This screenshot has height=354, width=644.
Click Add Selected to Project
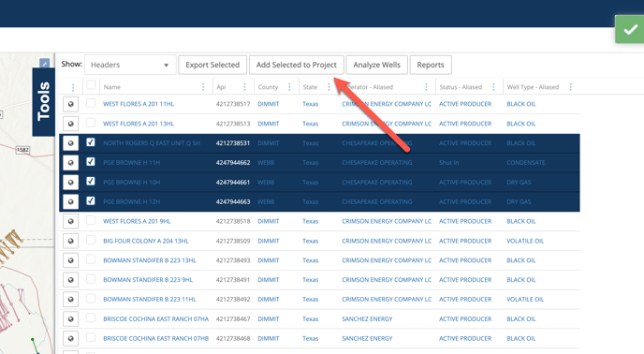pyautogui.click(x=296, y=65)
